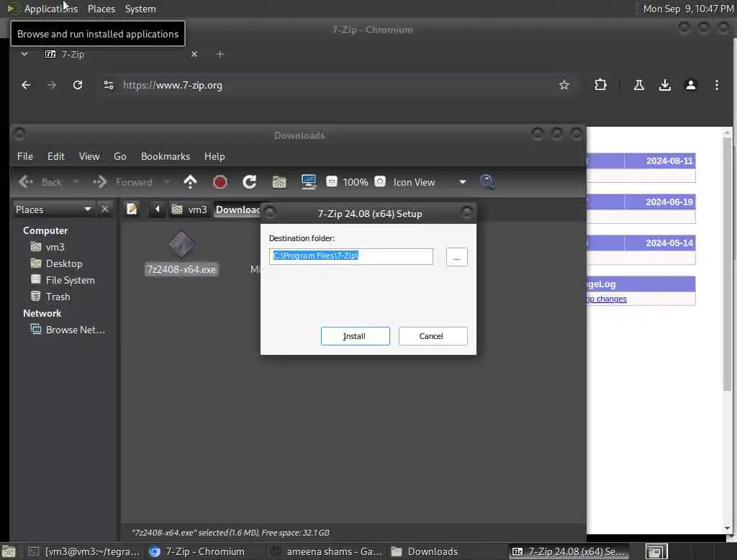737x560 pixels.
Task: Click the clock in top panel
Action: 688,9
